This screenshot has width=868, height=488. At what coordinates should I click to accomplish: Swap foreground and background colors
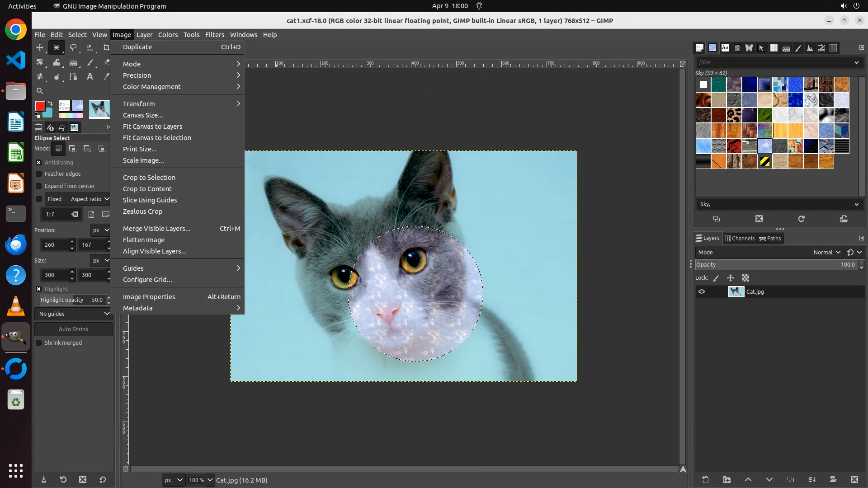tap(50, 103)
